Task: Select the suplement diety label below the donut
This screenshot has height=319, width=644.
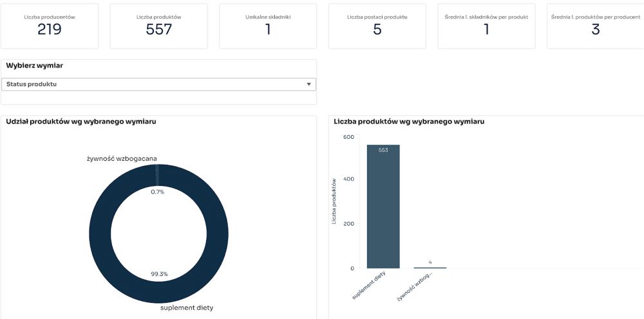Action: [186, 307]
